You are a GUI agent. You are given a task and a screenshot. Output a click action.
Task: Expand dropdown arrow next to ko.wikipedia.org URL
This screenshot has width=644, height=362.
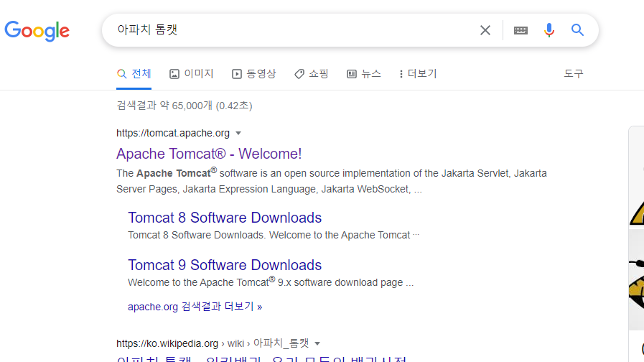click(317, 343)
